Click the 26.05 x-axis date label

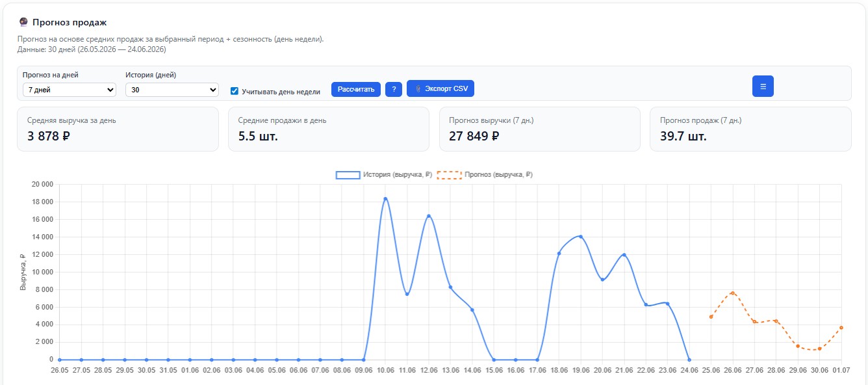click(60, 369)
